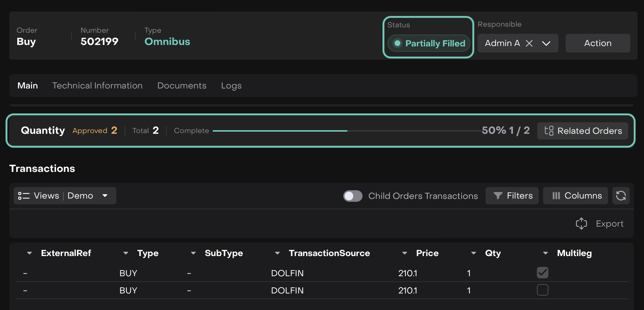Click the refresh transactions icon
This screenshot has height=310, width=644.
point(621,196)
